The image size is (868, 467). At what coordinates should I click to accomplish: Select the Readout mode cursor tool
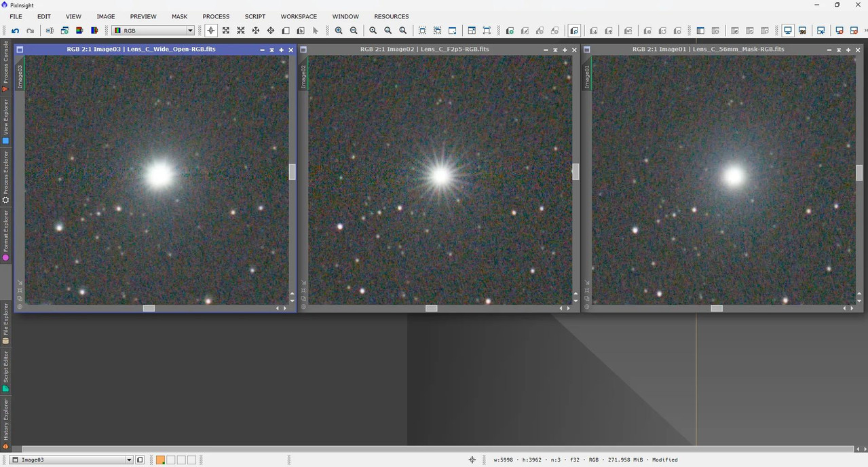(211, 31)
